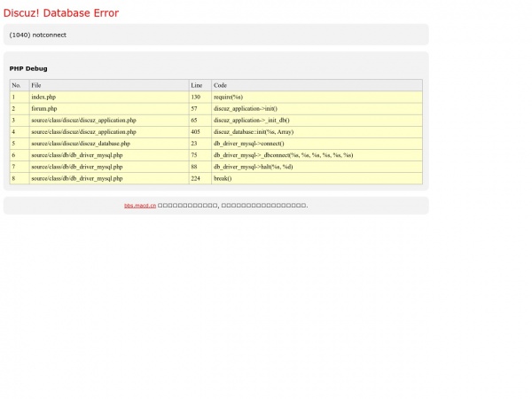Open the bbs.macd.cn link
532x399 pixels.
(x=140, y=206)
